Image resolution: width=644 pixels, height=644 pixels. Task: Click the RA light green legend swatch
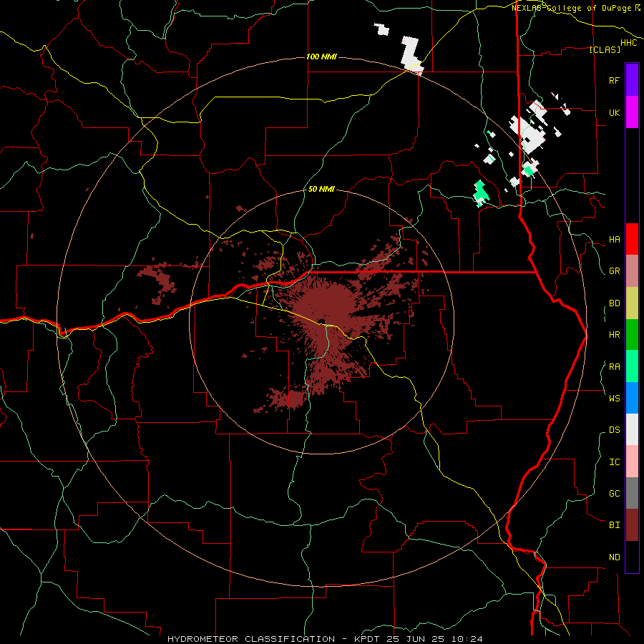(632, 366)
